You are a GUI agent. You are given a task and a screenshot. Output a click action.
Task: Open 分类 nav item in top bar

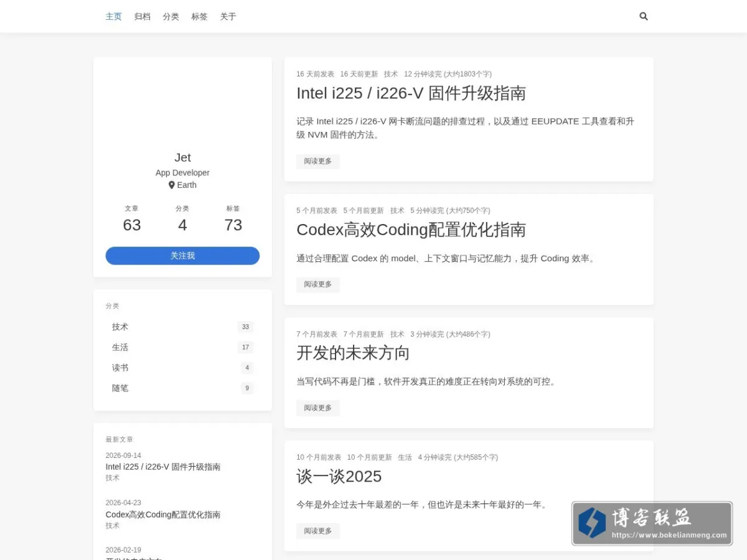pos(171,17)
